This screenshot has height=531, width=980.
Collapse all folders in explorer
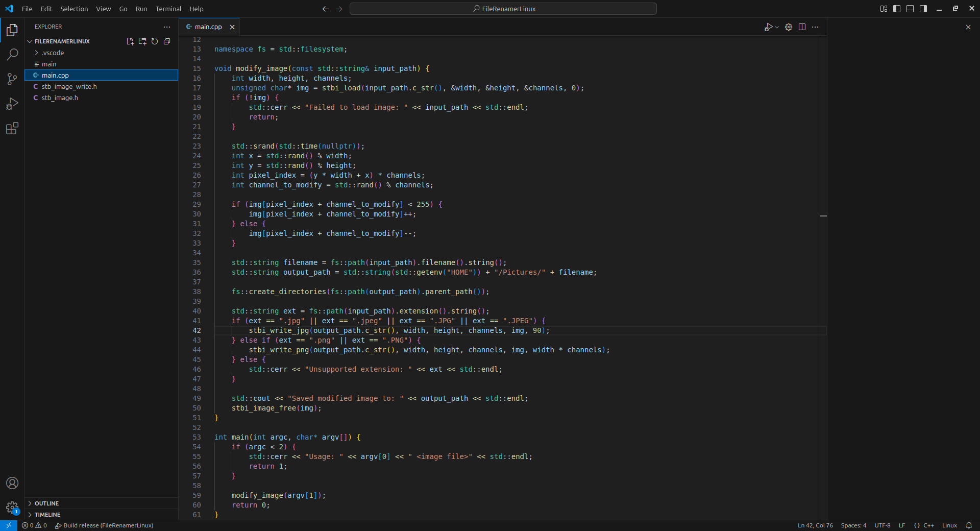click(167, 41)
